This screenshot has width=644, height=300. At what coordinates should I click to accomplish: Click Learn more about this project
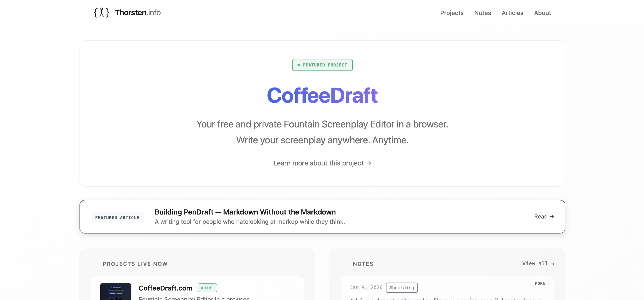point(318,163)
